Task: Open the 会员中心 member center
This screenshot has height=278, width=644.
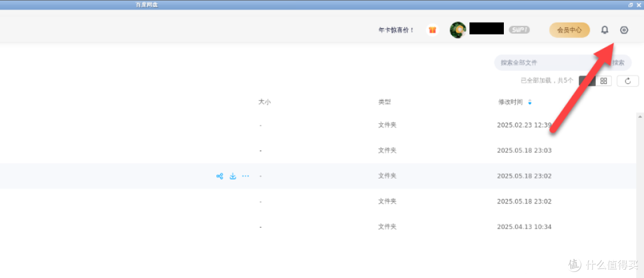Action: [569, 30]
